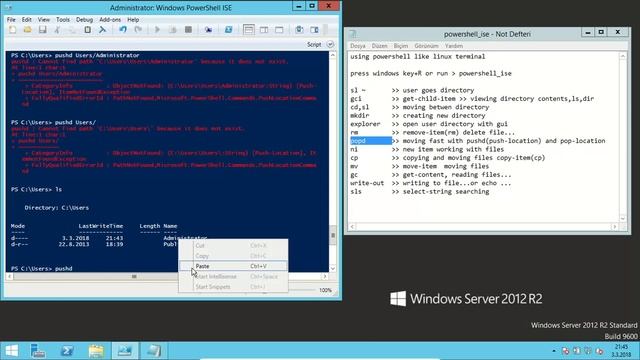Save script using the floppy disk icon

tap(42, 30)
